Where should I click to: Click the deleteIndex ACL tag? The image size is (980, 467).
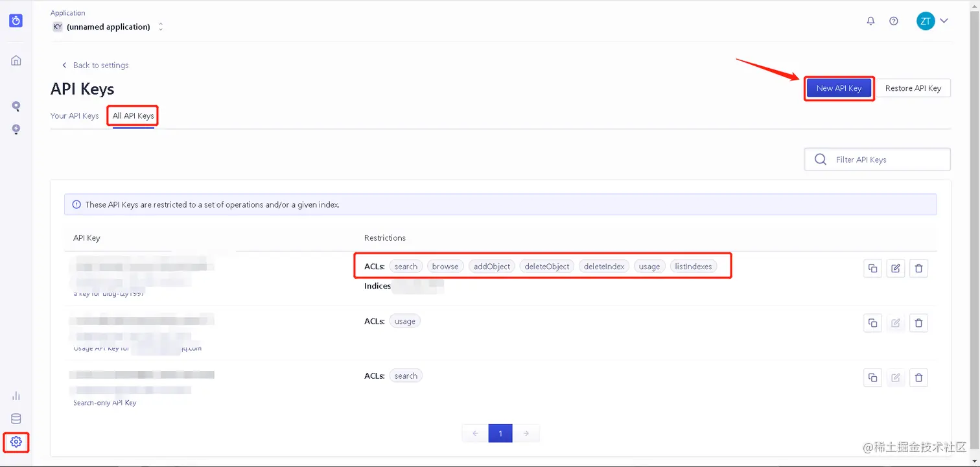604,267
